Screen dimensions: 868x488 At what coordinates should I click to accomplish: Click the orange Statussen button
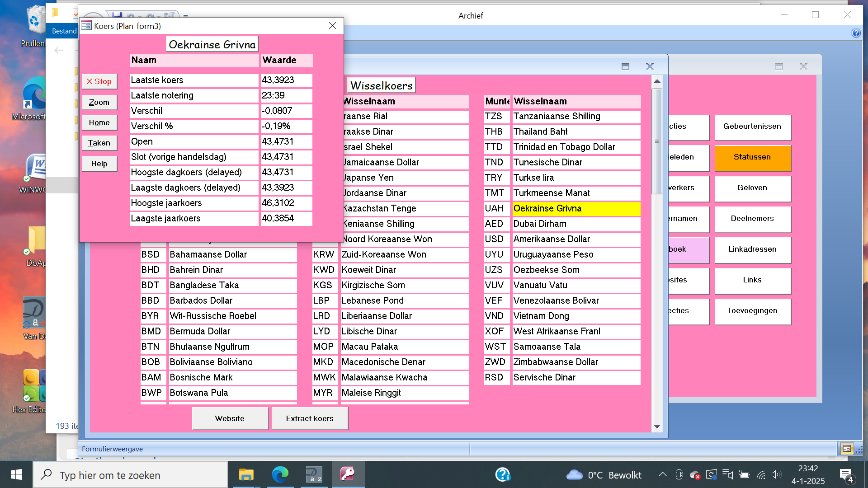(752, 158)
